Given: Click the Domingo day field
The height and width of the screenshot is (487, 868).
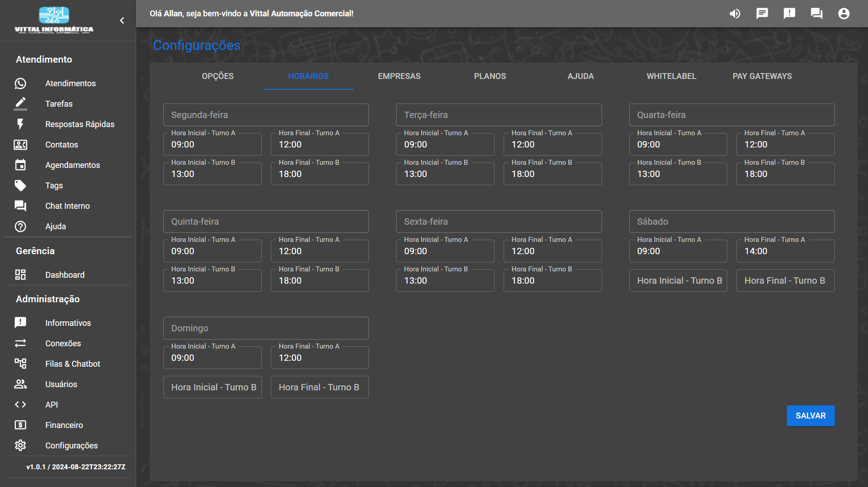Looking at the screenshot, I should [266, 328].
